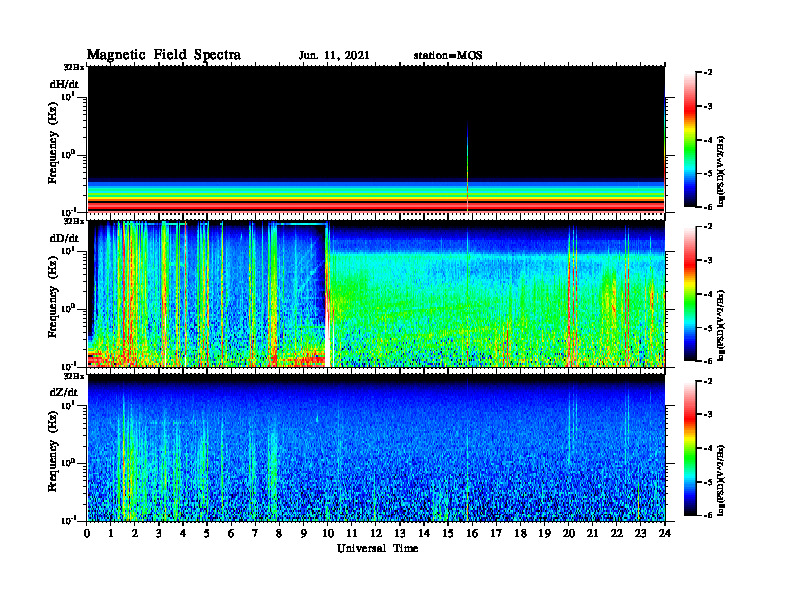The width and height of the screenshot is (792, 612).
Task: Click the dH/dt colorbar's log PSD label
Action: point(721,171)
